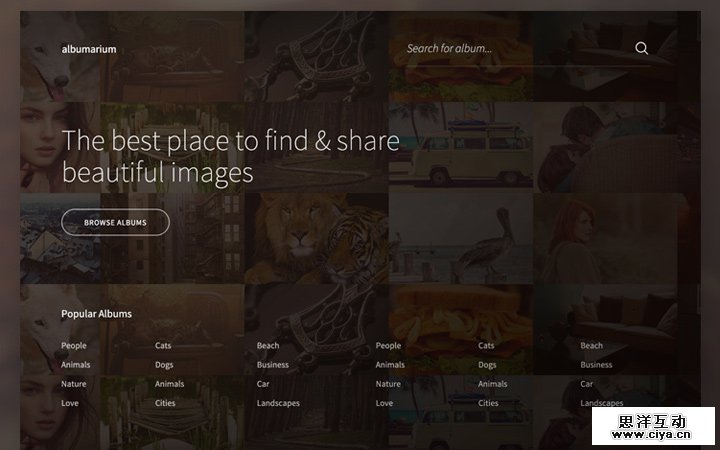Go to the albumarium logo homepage link

[89, 49]
